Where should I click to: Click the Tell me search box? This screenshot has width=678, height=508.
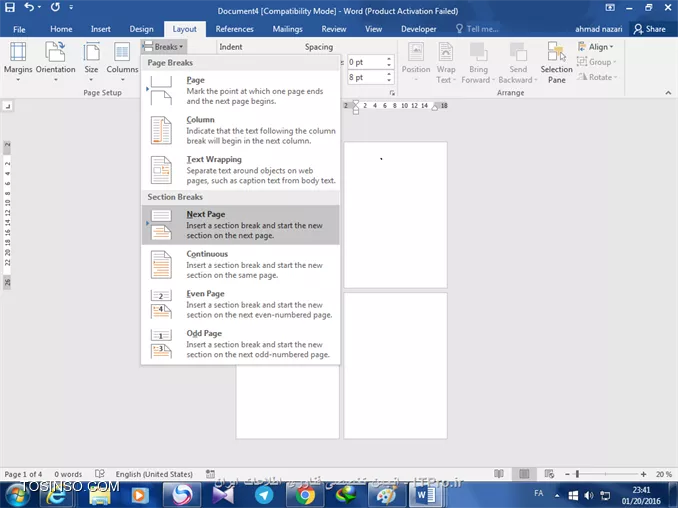[x=478, y=29]
